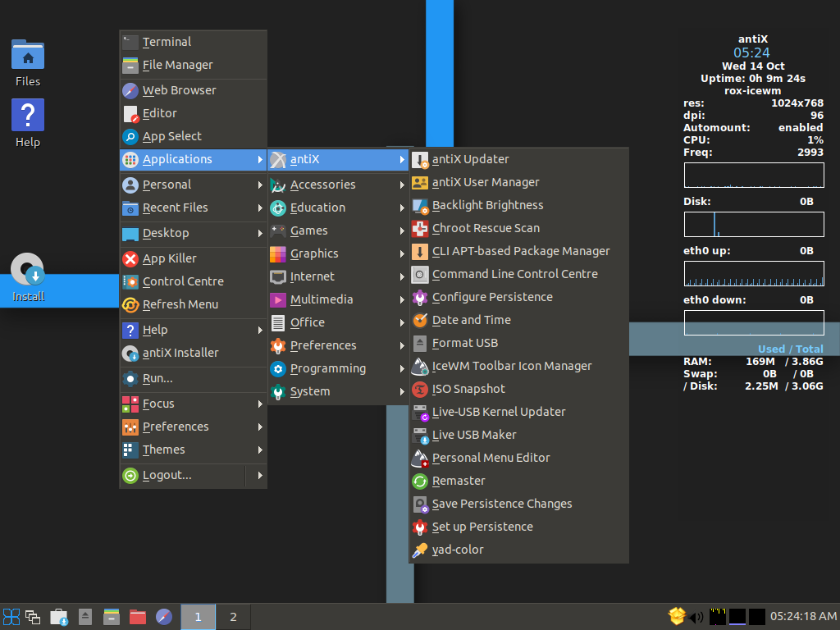The height and width of the screenshot is (630, 840).
Task: Open the IceWM Toolbar Icon Manager icon
Action: 420,367
